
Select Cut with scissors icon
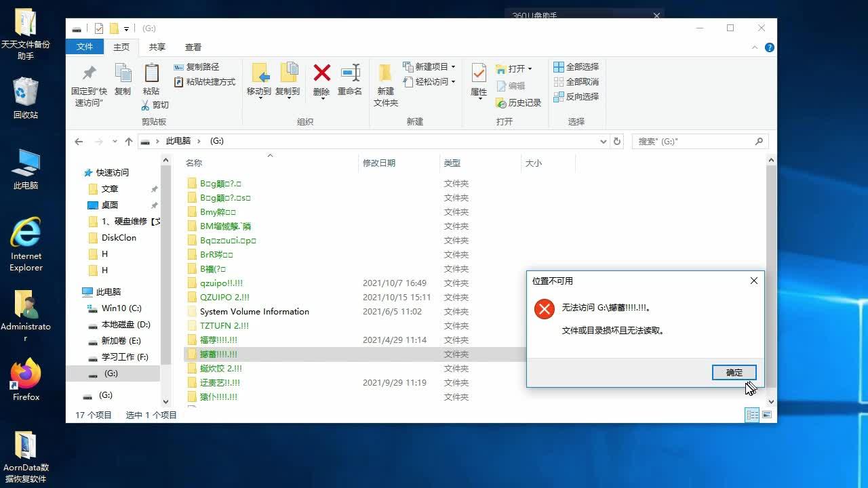coord(155,105)
